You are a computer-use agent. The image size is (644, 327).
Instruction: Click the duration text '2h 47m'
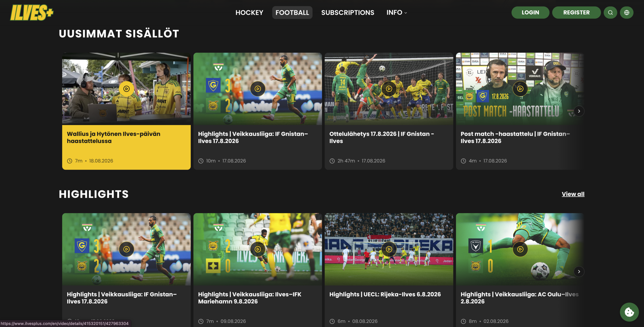(346, 161)
